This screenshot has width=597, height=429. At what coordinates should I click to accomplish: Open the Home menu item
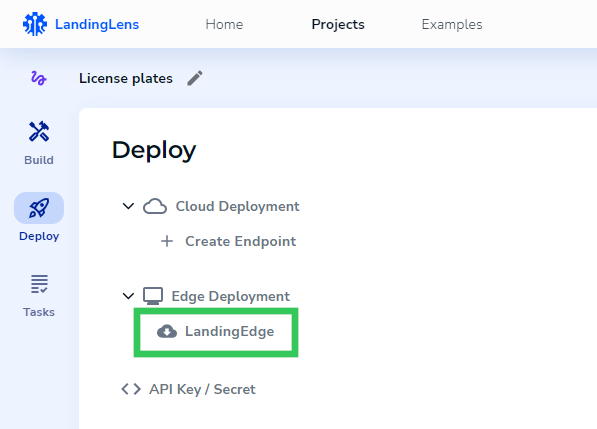coord(224,24)
